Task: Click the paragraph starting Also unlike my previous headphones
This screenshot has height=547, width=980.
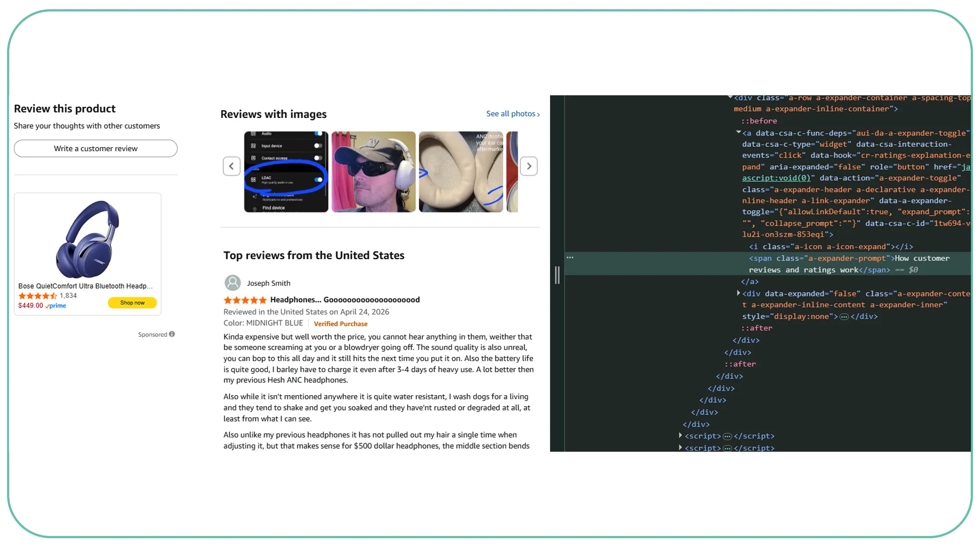Action: tap(376, 440)
